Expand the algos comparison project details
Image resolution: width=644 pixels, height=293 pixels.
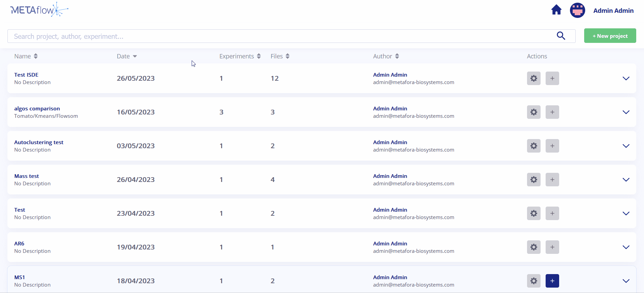[x=626, y=112]
